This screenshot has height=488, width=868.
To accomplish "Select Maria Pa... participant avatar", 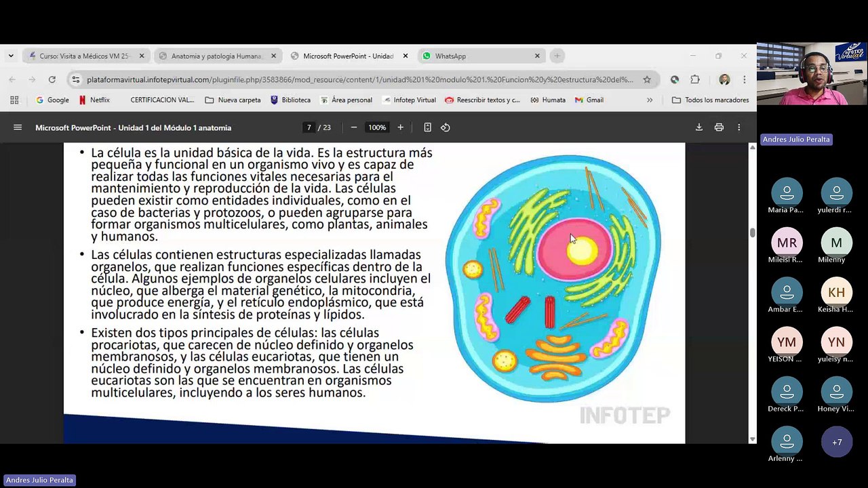I will coord(787,193).
